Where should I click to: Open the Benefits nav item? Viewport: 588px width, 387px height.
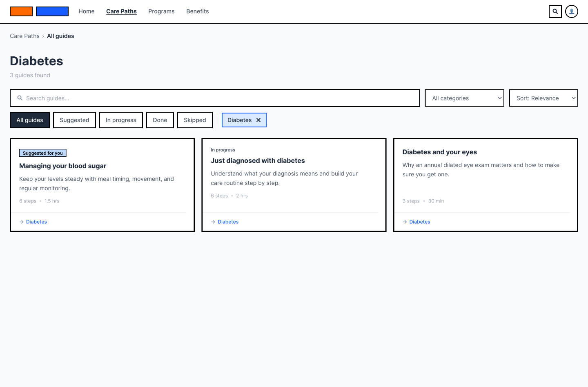coord(198,11)
